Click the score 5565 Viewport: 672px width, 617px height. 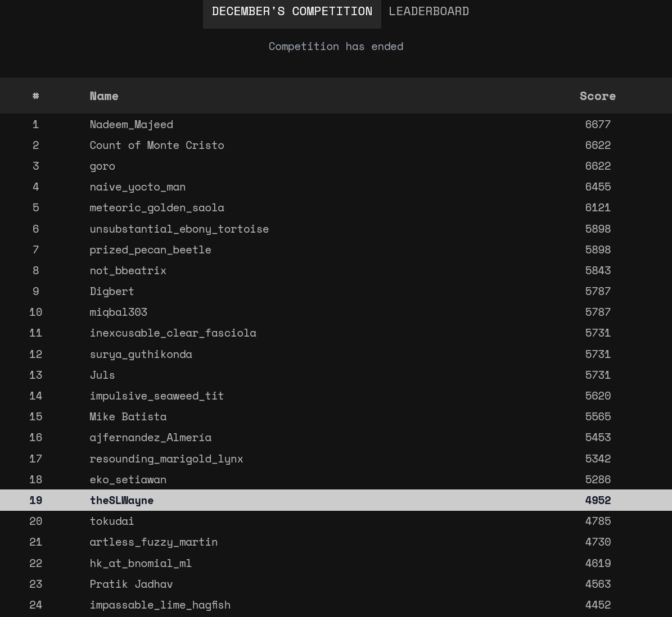tap(598, 416)
